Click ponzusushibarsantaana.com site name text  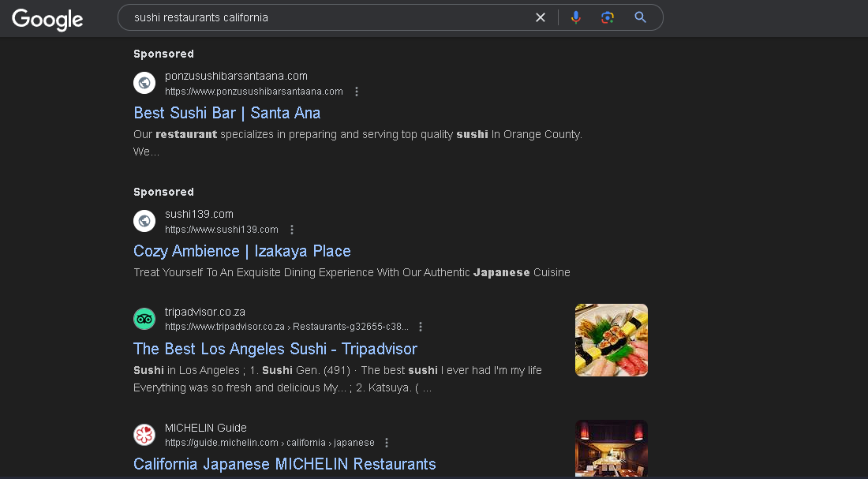click(x=236, y=76)
